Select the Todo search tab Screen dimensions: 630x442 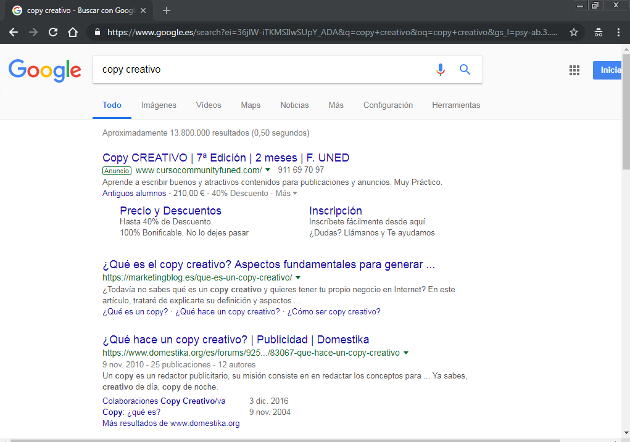(112, 105)
